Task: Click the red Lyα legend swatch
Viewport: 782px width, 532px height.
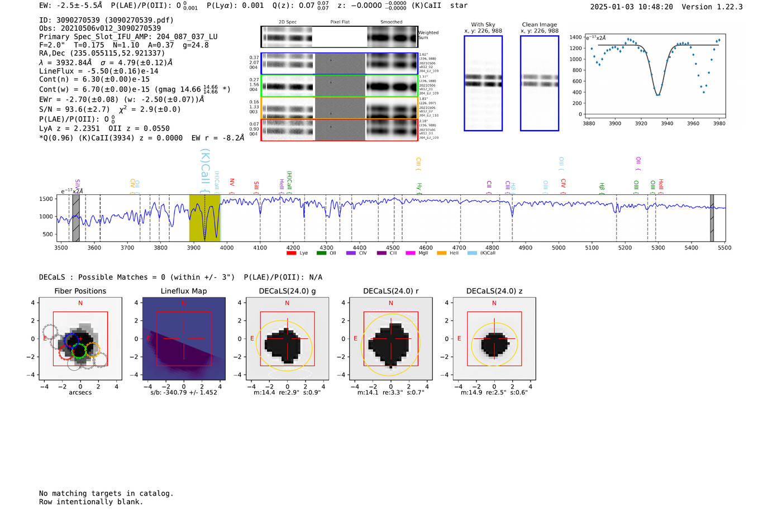Action: click(291, 253)
